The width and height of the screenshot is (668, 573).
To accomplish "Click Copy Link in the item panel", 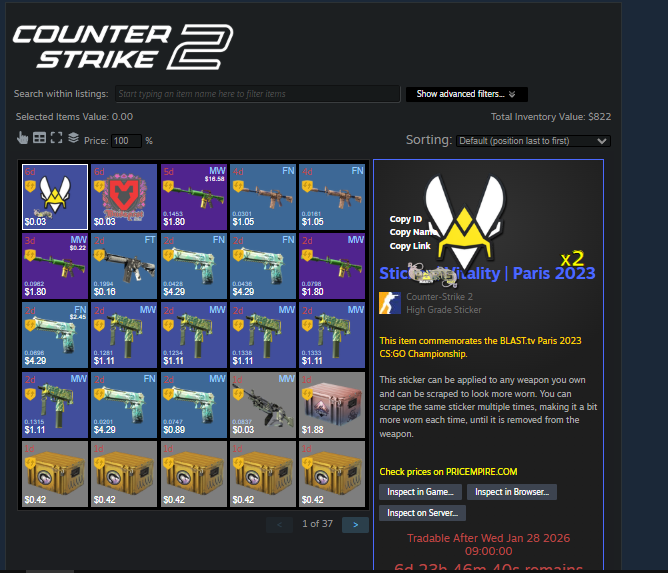I will [410, 246].
